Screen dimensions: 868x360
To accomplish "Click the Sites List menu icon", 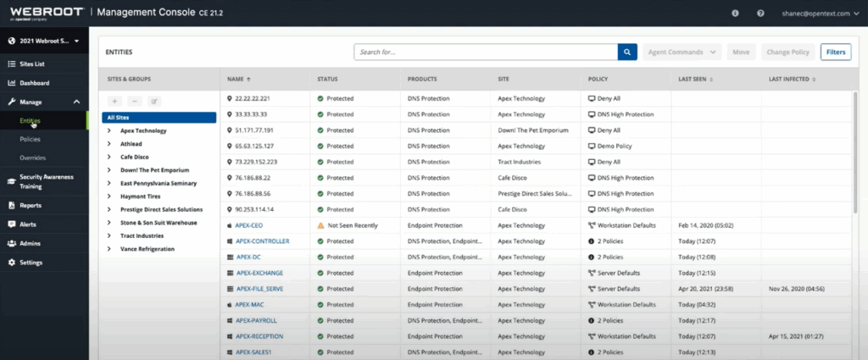I will (x=12, y=64).
